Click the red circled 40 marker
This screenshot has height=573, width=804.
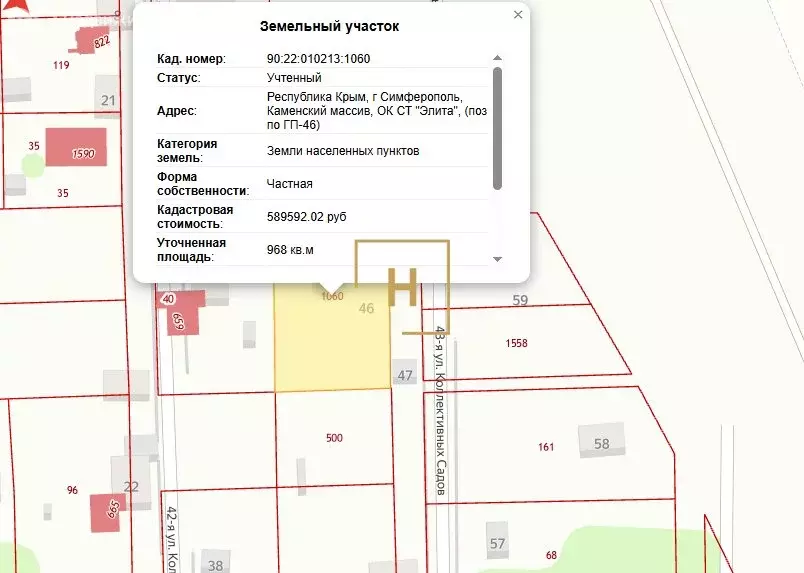click(x=167, y=299)
